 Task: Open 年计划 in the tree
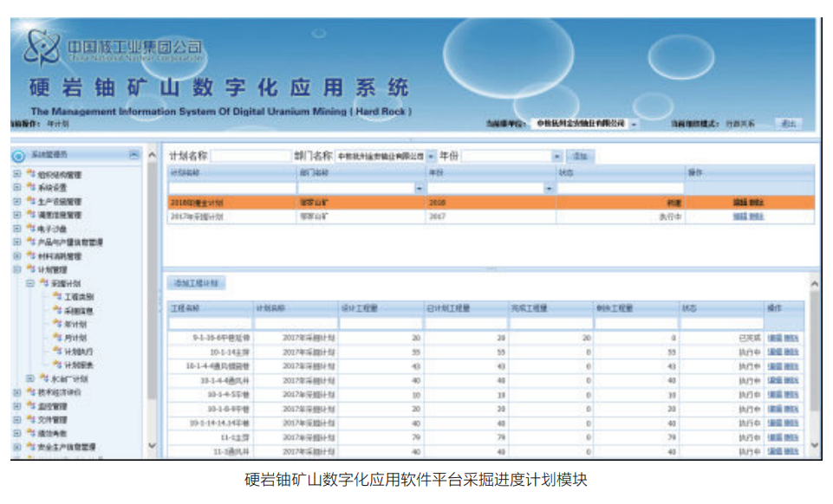75,324
